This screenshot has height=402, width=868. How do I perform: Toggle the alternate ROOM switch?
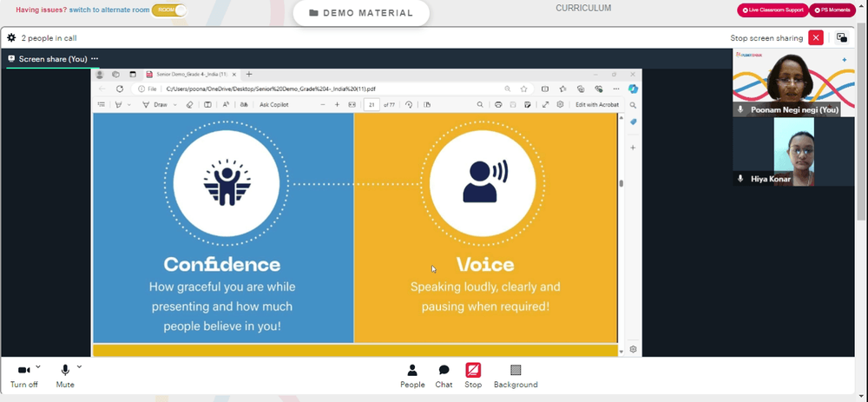169,10
